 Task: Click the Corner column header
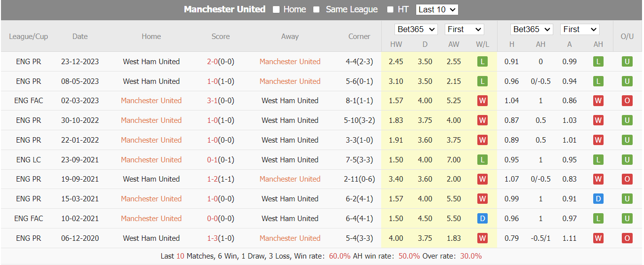click(x=359, y=37)
